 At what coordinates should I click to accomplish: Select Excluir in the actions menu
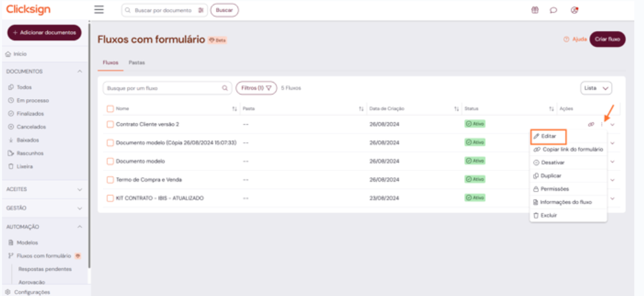point(548,215)
